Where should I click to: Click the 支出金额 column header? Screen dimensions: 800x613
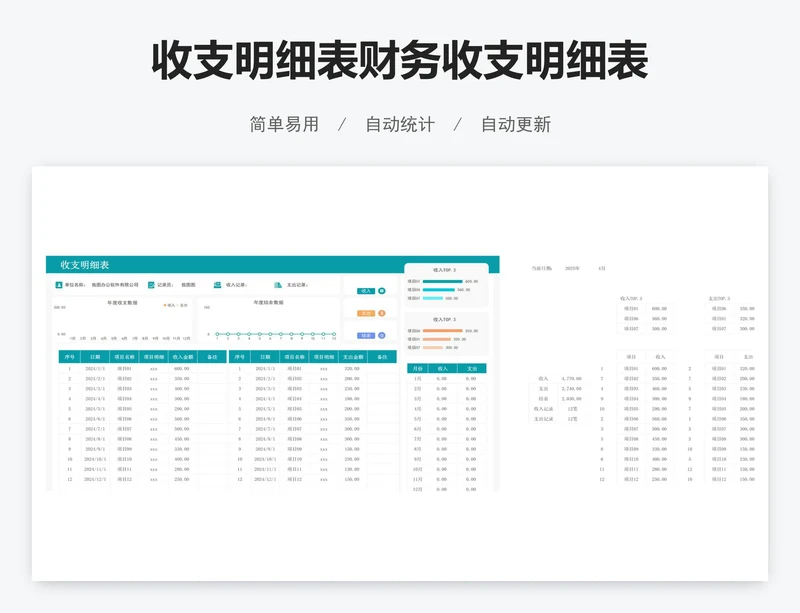point(353,357)
